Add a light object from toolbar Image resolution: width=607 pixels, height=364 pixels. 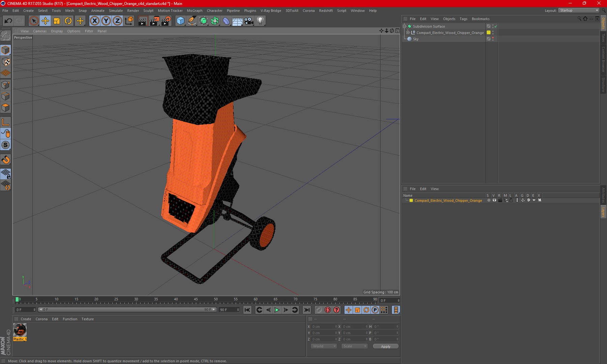tap(260, 21)
